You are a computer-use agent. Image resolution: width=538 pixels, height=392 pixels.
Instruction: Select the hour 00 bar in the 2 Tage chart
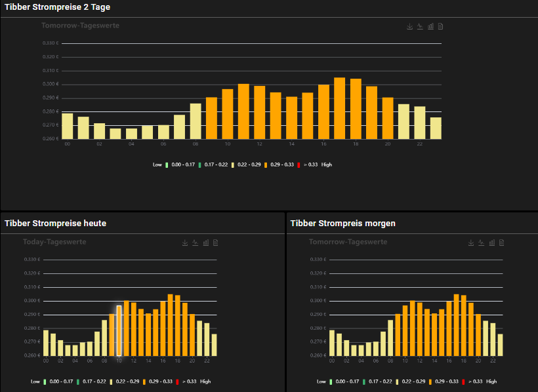pyautogui.click(x=67, y=127)
